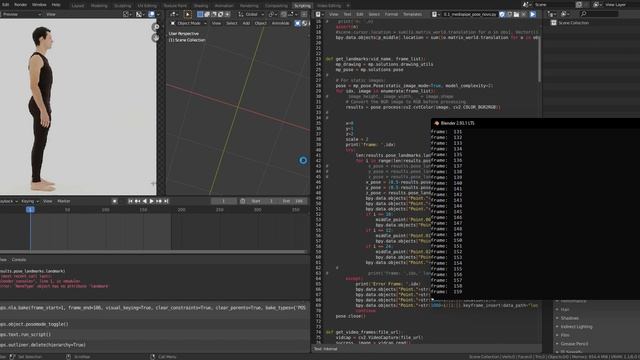Switch to Scripting workspace tab
Screen dimensions: 640x360
[x=302, y=6]
